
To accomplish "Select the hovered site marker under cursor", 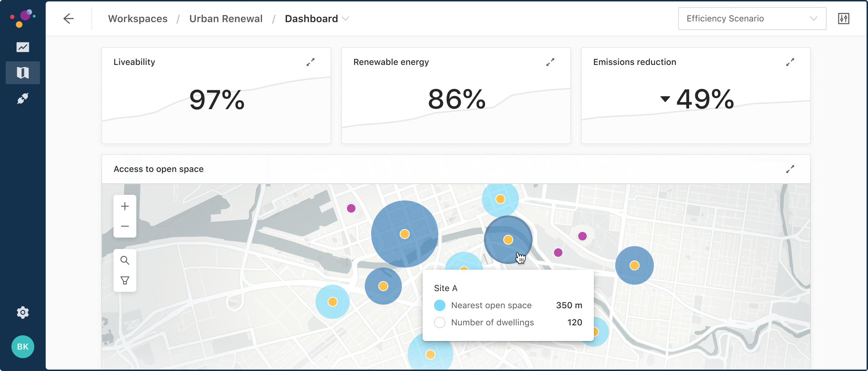I will [x=508, y=240].
